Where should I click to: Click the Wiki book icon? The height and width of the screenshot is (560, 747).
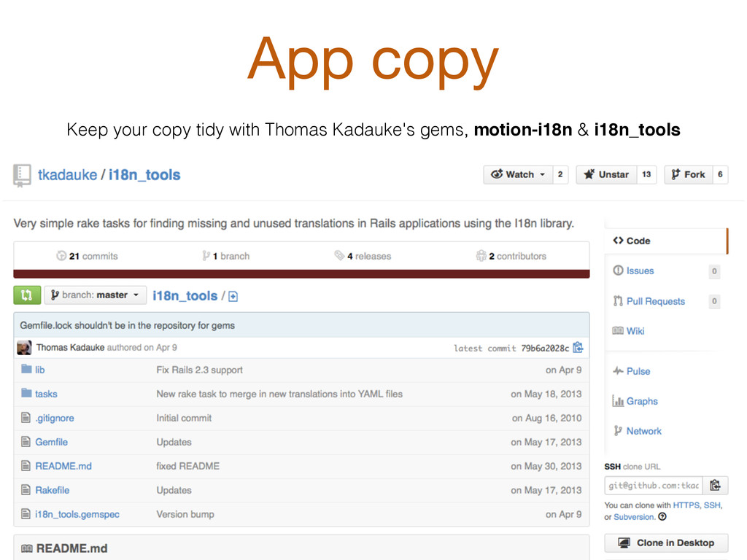click(618, 330)
